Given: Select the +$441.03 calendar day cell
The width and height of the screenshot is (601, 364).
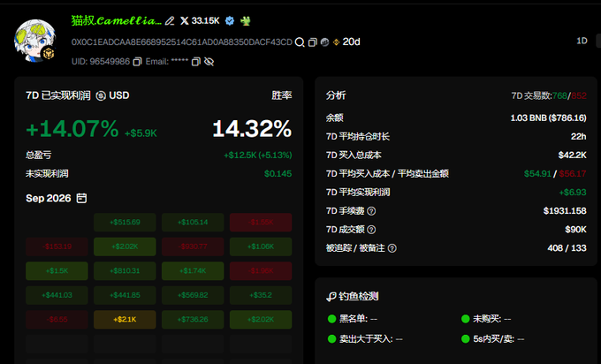Looking at the screenshot, I should click(x=57, y=295).
